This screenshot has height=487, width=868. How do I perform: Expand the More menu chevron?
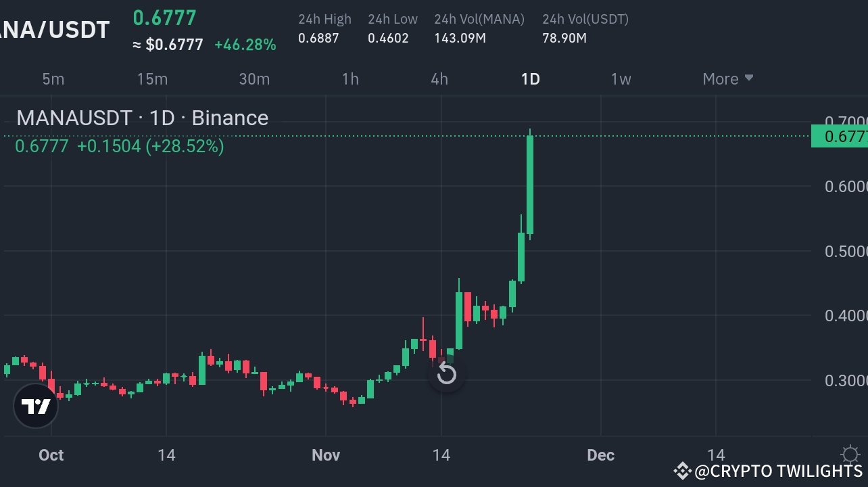tap(748, 78)
